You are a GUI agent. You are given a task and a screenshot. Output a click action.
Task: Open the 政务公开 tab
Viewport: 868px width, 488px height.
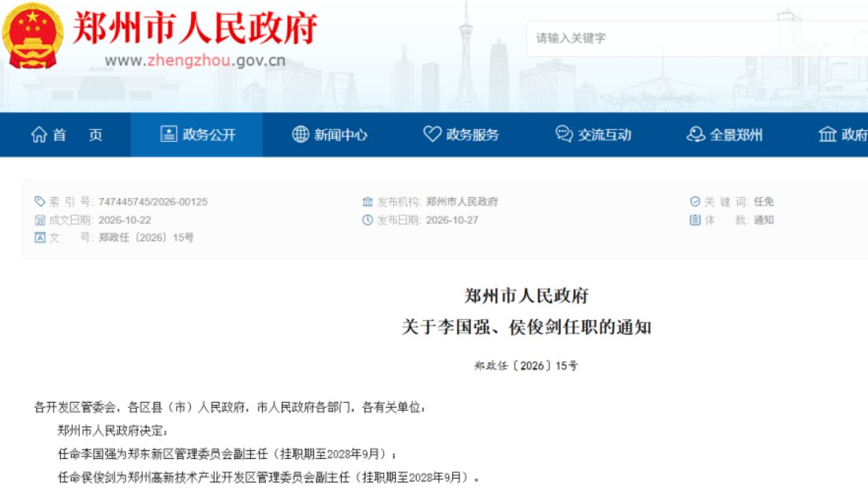197,135
